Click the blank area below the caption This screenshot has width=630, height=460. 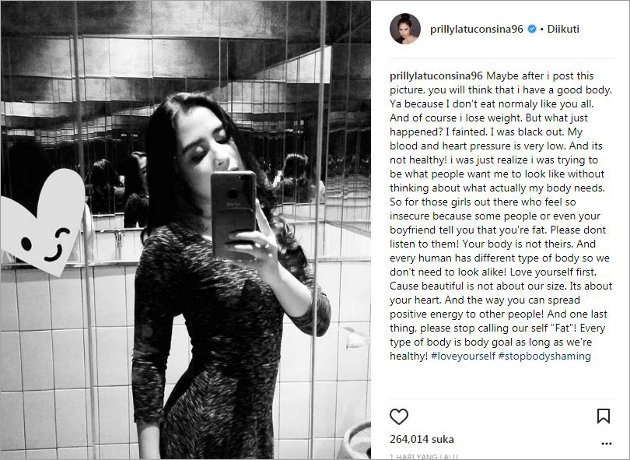point(501,382)
